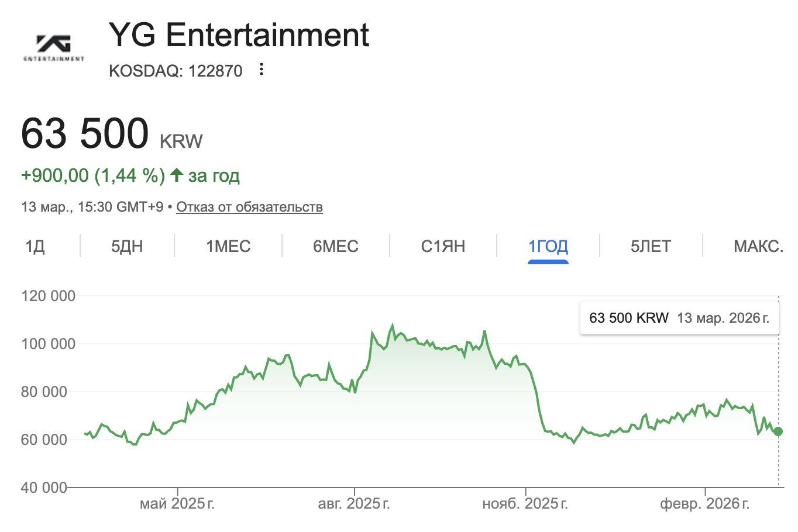The image size is (798, 532).
Task: Click the green end-point dot on chart
Action: pyautogui.click(x=778, y=431)
